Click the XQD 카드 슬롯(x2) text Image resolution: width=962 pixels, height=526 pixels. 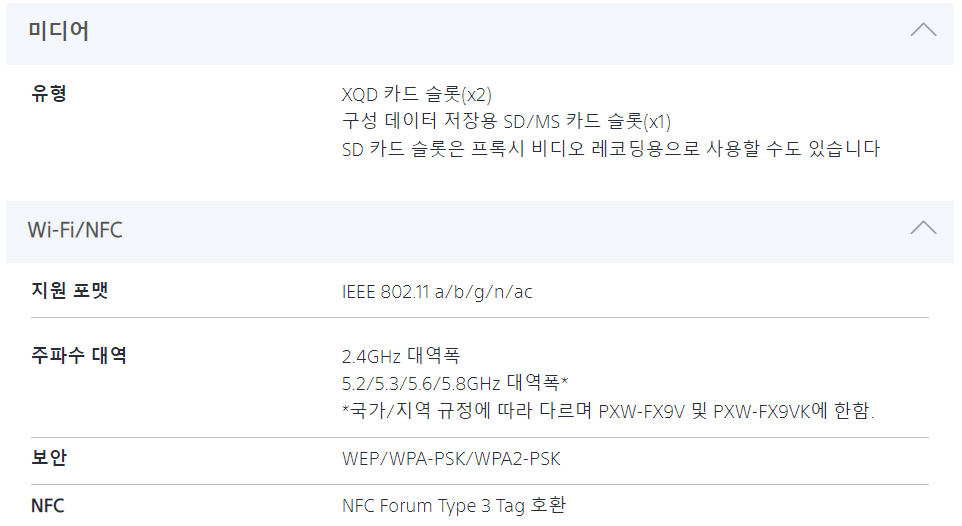tap(417, 95)
